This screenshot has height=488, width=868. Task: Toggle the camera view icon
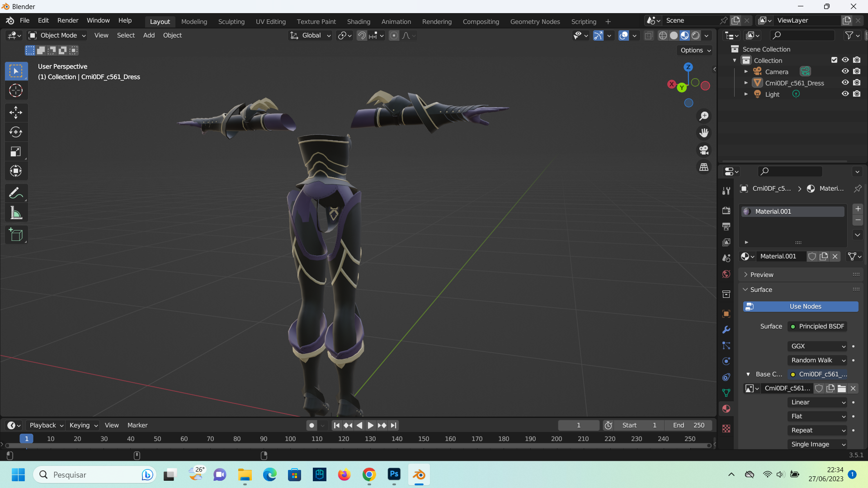point(704,150)
